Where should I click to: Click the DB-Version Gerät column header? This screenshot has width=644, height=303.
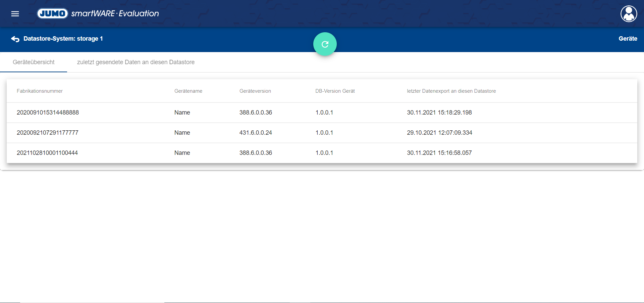335,91
